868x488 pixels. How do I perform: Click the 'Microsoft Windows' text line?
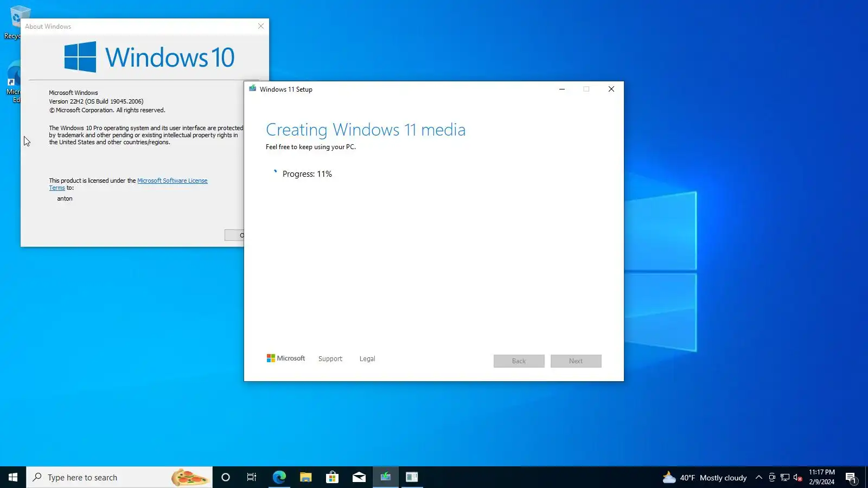pos(74,93)
